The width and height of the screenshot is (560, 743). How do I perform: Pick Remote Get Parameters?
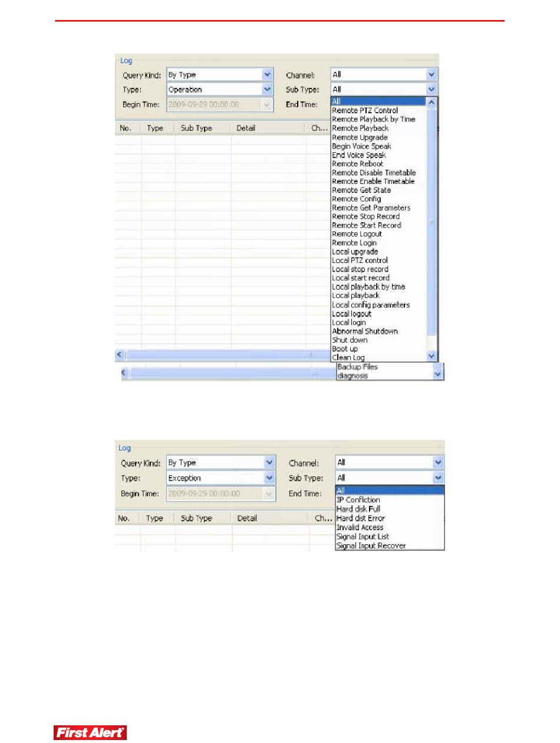tap(371, 208)
